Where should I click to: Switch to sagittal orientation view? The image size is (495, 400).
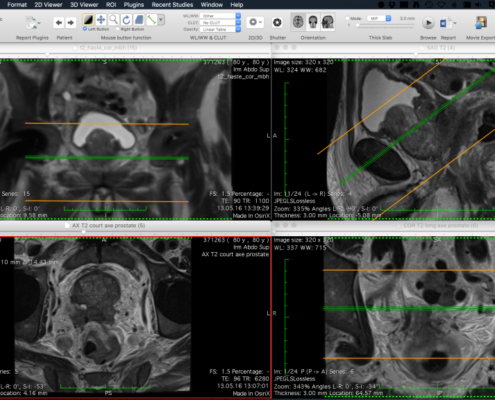328,22
